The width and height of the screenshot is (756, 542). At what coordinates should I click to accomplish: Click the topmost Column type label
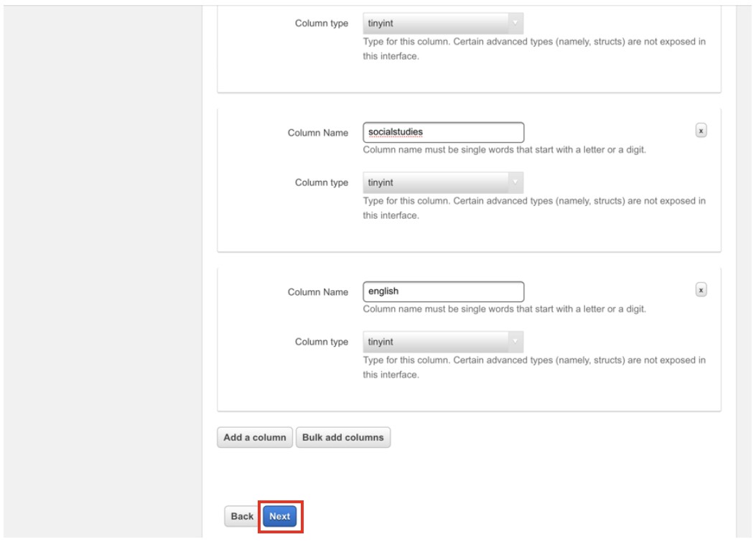click(x=322, y=24)
